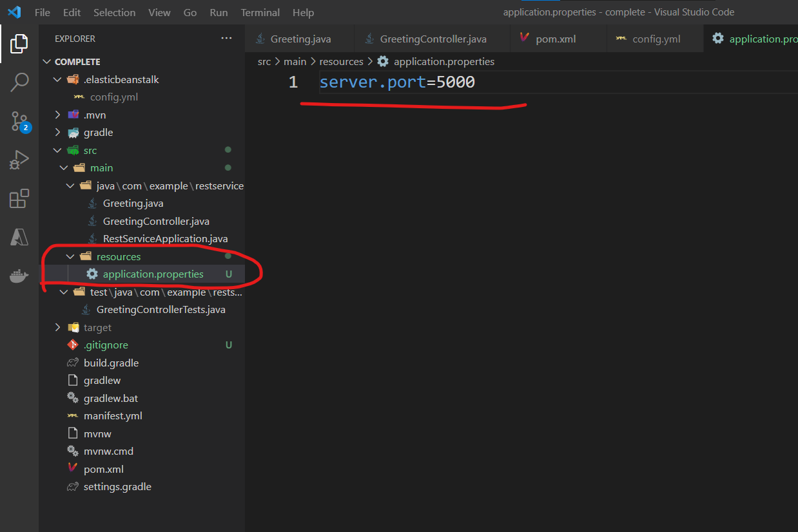The image size is (798, 532).
Task: Open the File menu
Action: pos(43,12)
